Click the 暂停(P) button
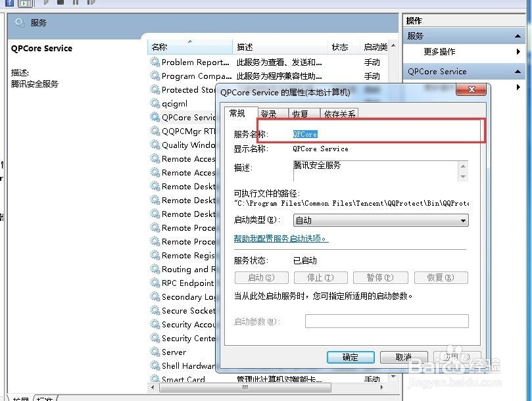532x401 pixels. [380, 278]
